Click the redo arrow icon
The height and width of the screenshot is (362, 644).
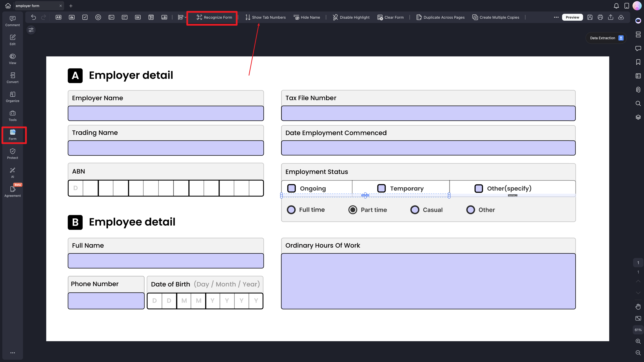click(x=44, y=17)
